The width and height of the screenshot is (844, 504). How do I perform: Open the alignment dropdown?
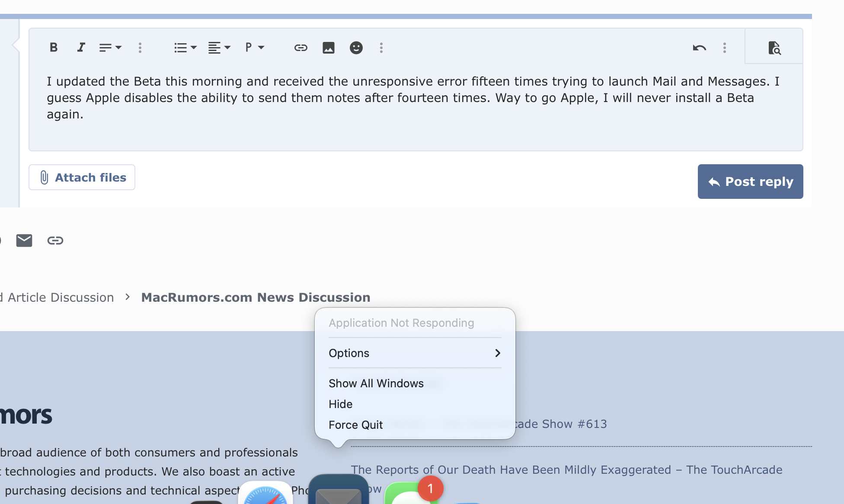tap(219, 48)
